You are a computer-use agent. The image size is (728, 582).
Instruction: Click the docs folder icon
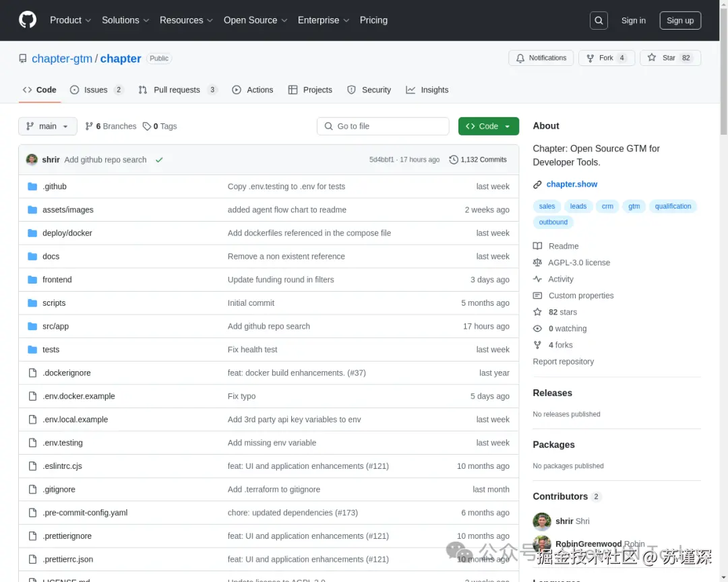click(32, 256)
